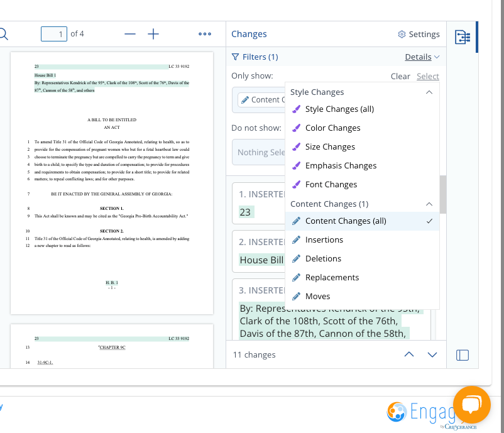Click brush icon beside Font Changes
This screenshot has width=504, height=433.
coord(296,184)
